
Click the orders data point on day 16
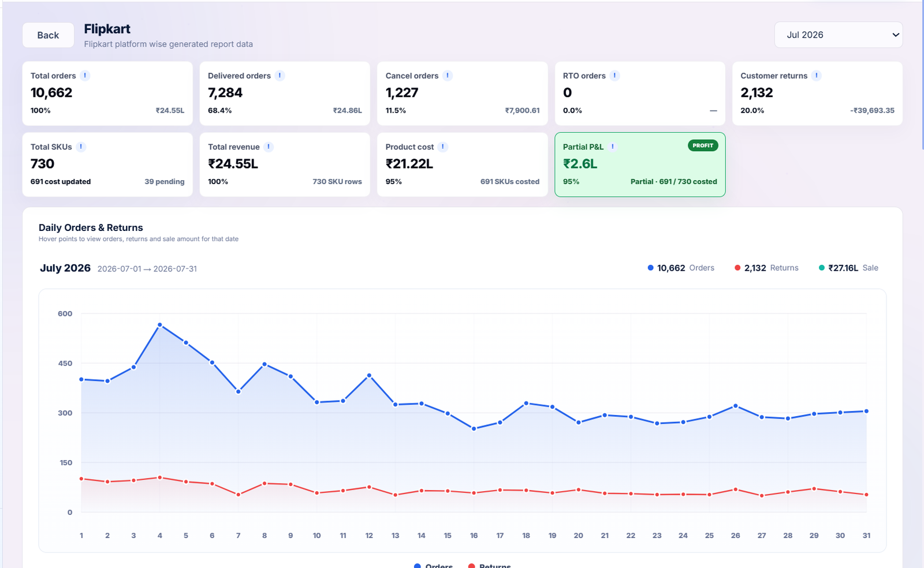point(474,429)
